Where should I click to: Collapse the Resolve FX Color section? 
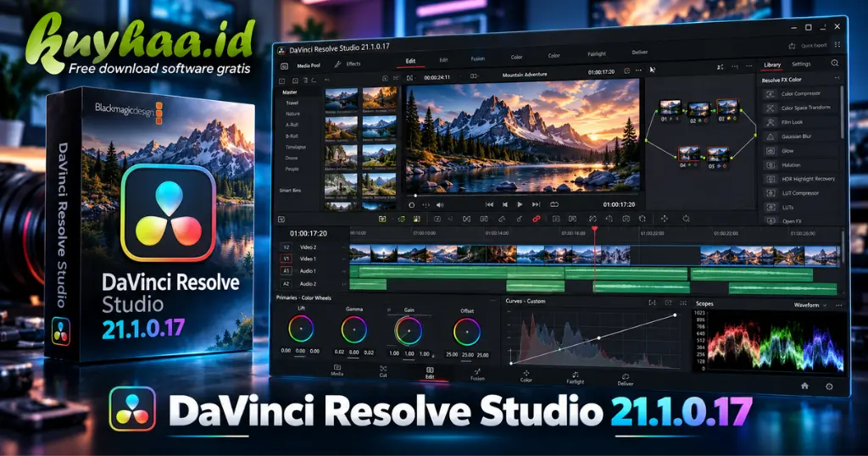click(837, 79)
